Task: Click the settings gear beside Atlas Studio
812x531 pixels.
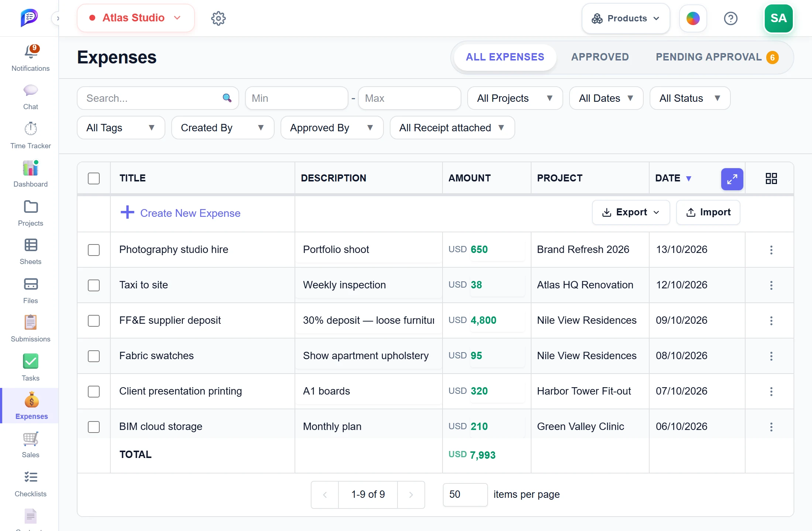Action: [x=218, y=18]
